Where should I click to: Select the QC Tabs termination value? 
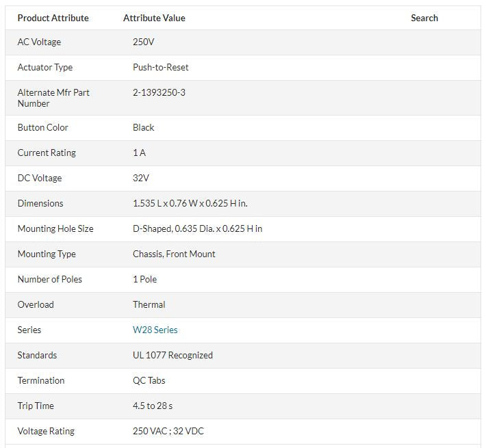click(149, 380)
